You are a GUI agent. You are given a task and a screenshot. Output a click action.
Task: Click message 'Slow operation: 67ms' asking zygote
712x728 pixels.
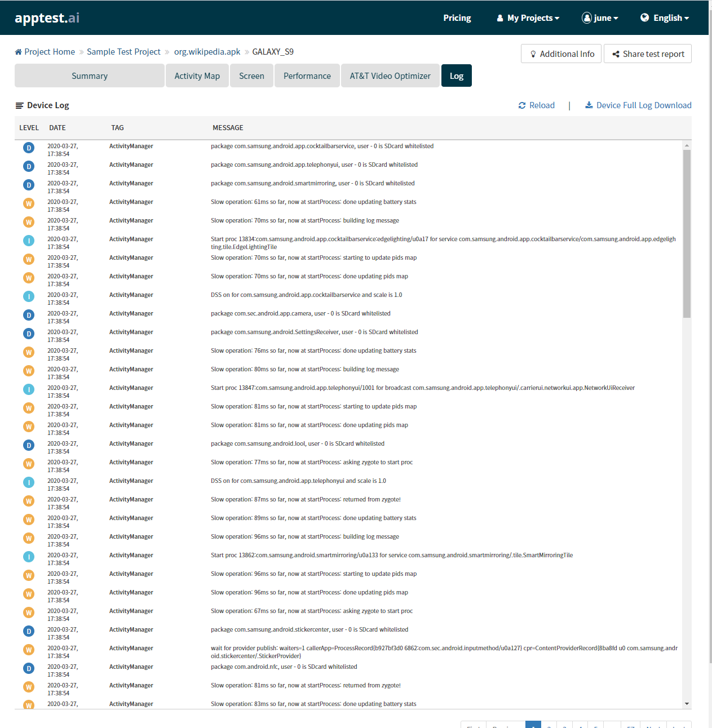(312, 611)
